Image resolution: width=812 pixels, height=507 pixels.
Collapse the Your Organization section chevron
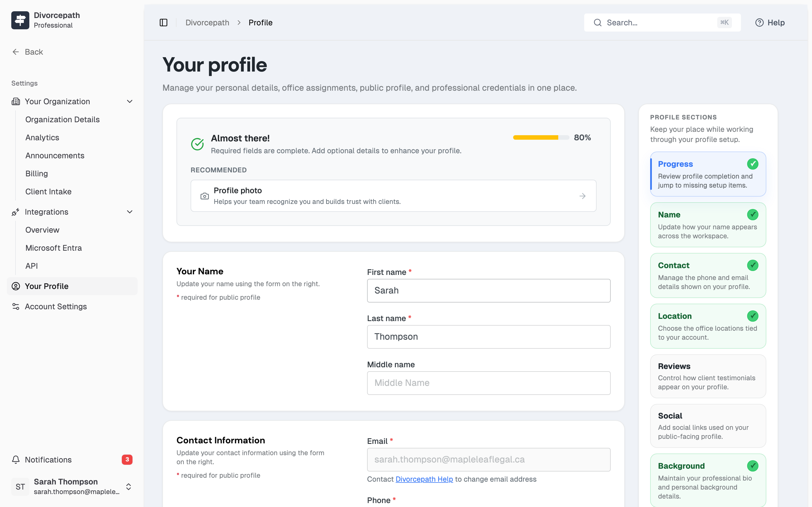pyautogui.click(x=130, y=101)
